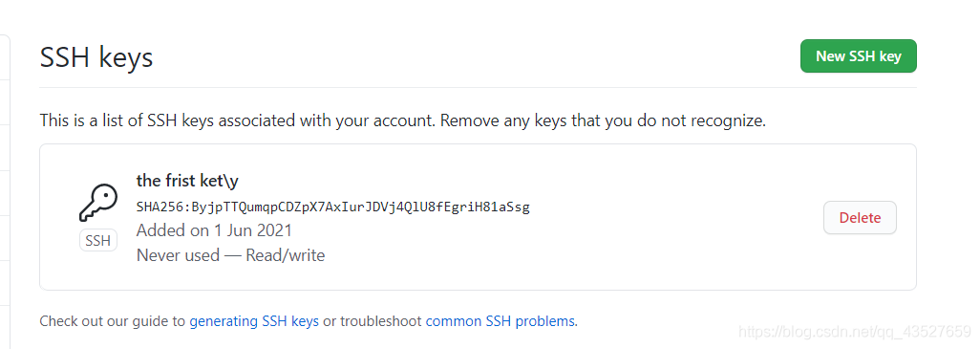This screenshot has width=980, height=349.
Task: Click the 'Read/write' permission label
Action: [x=285, y=255]
